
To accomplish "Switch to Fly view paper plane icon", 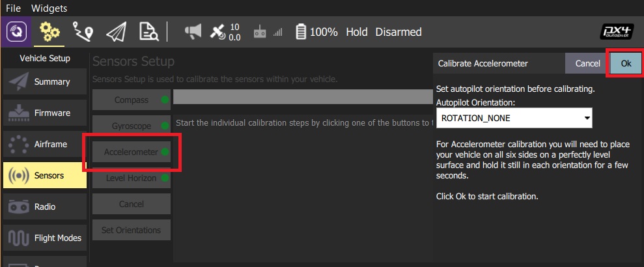I will tap(115, 32).
